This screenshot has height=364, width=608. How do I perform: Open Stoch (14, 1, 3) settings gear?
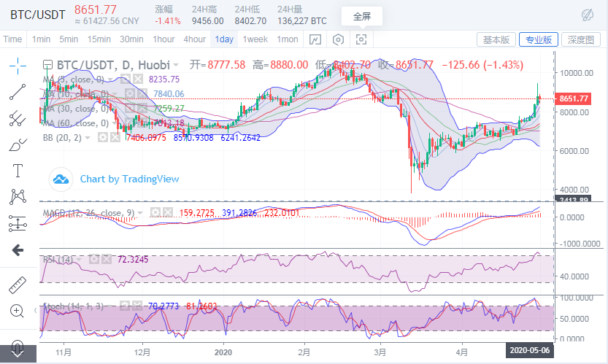(x=125, y=306)
